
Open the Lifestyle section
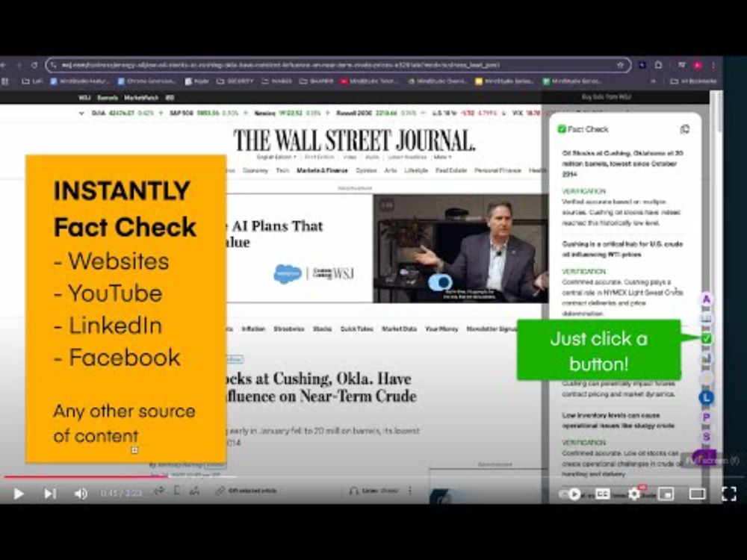pyautogui.click(x=416, y=170)
